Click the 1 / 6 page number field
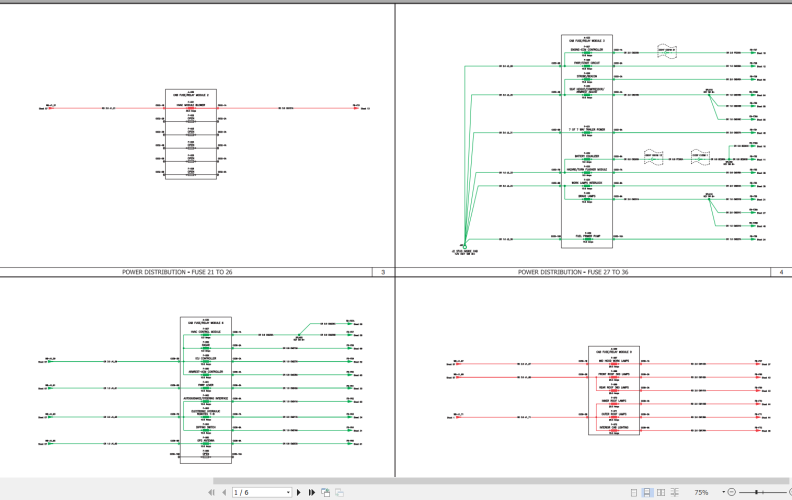Screen dimensions: 792x500 (258, 492)
